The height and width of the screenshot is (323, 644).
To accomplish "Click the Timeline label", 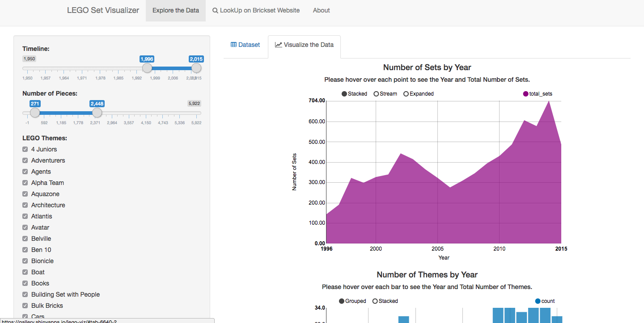I will pyautogui.click(x=36, y=49).
